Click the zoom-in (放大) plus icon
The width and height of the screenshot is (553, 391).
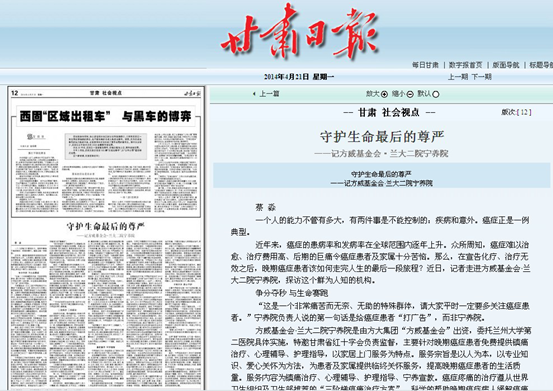tap(384, 94)
